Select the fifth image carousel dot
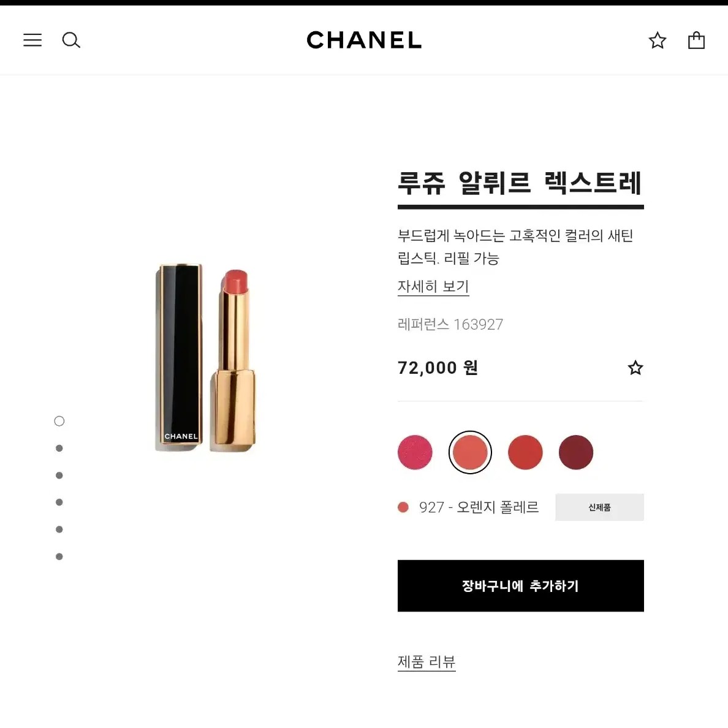The height and width of the screenshot is (728, 728). point(59,529)
